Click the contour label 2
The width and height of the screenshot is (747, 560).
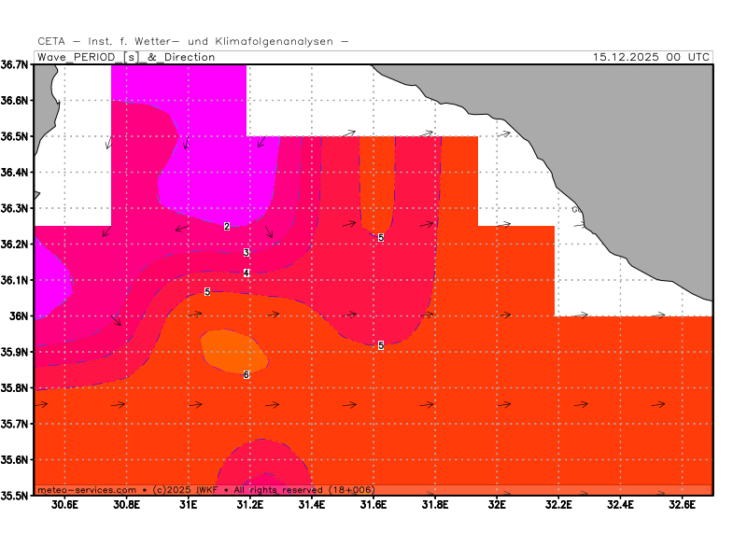227,227
